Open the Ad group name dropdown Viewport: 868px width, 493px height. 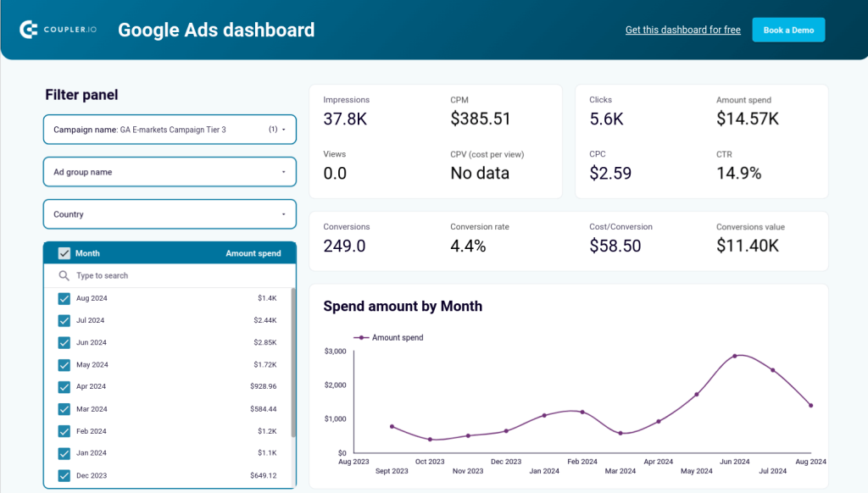(x=170, y=172)
